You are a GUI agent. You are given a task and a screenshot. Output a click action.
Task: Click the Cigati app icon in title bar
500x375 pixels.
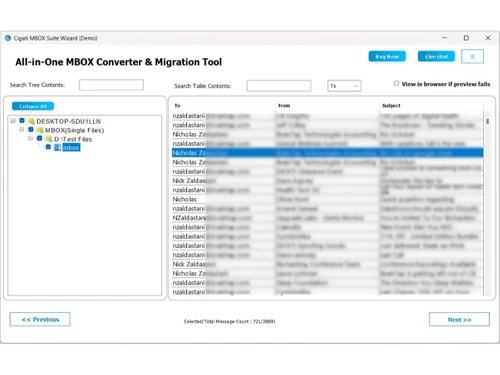8,38
